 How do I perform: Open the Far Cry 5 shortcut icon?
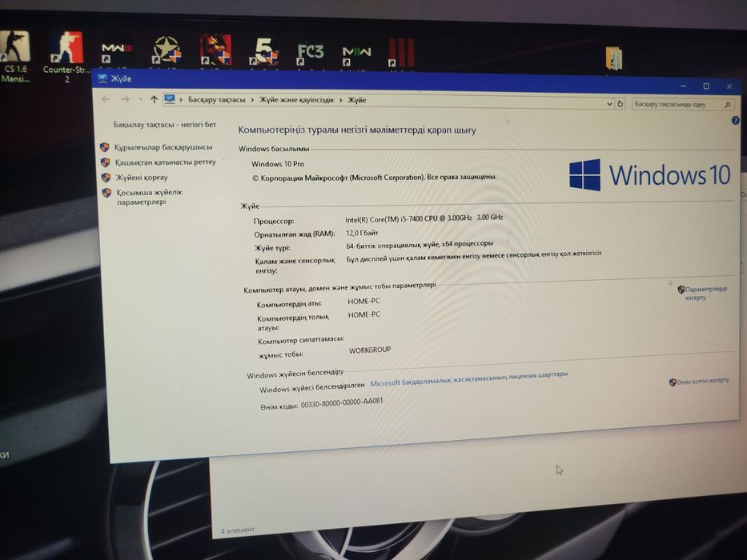[x=263, y=51]
